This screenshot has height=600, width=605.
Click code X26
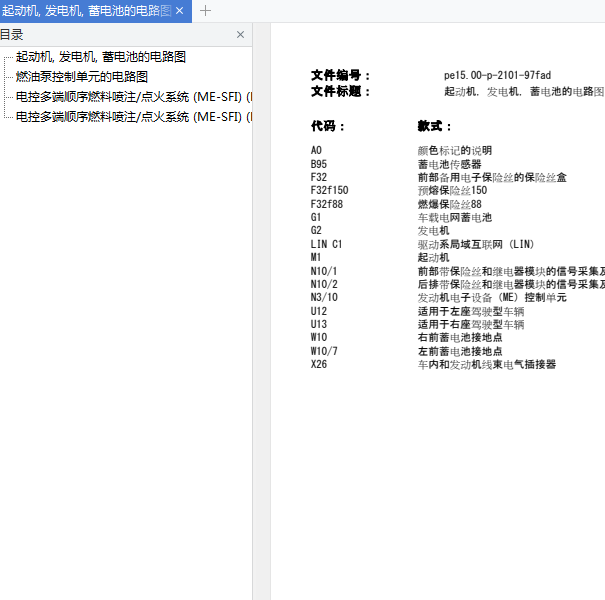[319, 364]
